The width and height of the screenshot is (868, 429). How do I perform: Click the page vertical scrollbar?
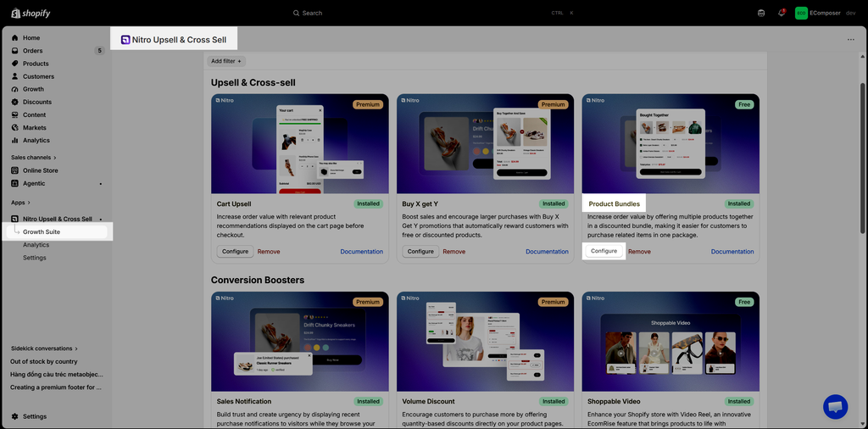click(863, 158)
